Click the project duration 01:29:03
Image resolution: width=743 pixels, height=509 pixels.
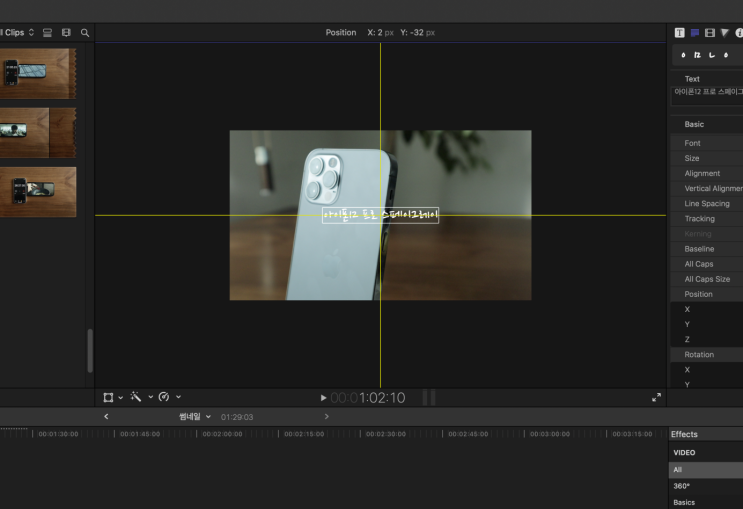237,417
